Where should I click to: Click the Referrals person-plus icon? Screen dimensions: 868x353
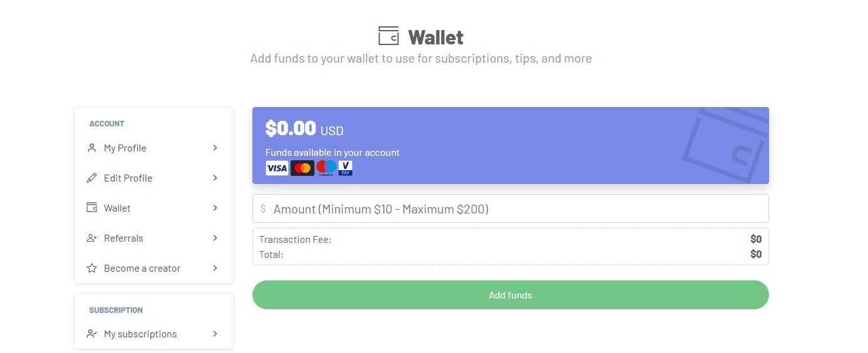pos(92,238)
